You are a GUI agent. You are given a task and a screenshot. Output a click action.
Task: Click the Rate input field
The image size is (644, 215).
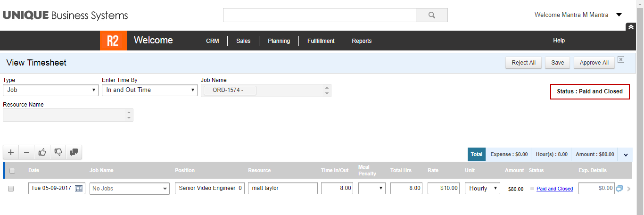(x=443, y=188)
